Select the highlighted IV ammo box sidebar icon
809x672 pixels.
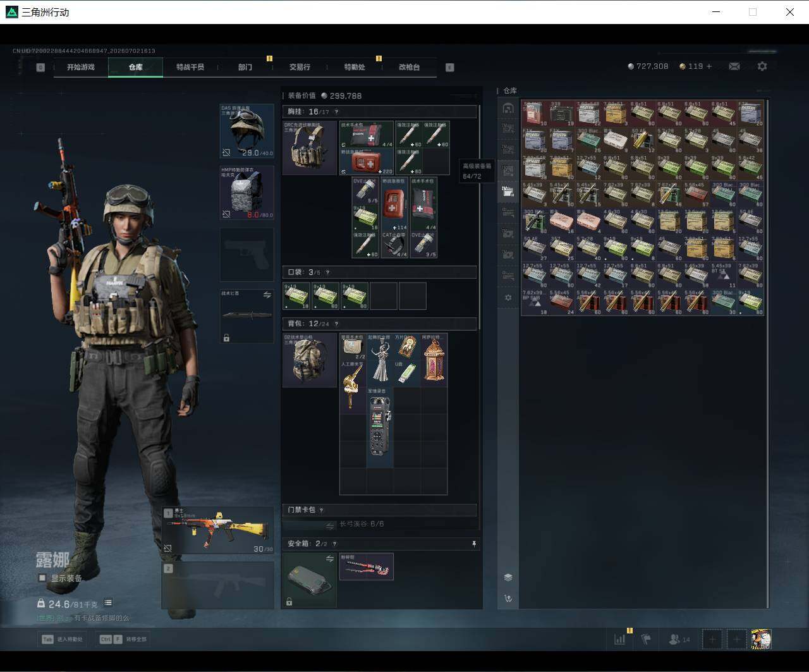tap(508, 191)
